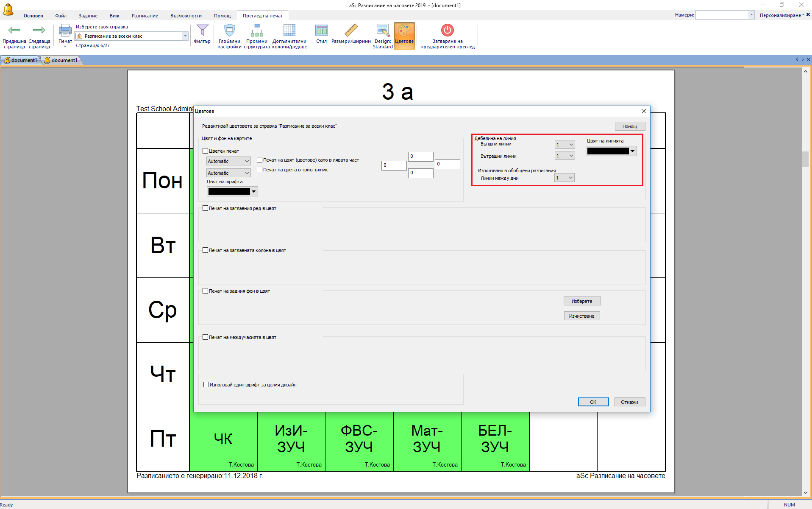Switch to the Основен ribbon tab

tap(33, 16)
